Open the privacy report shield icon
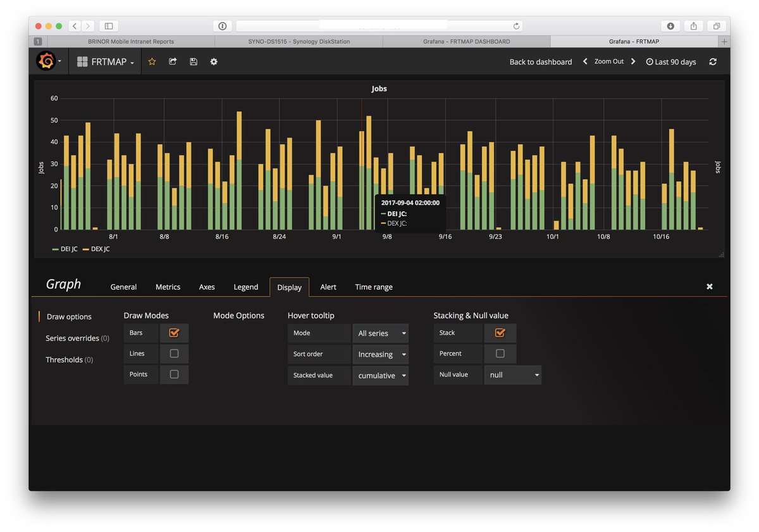Image resolution: width=759 pixels, height=532 pixels. (222, 26)
